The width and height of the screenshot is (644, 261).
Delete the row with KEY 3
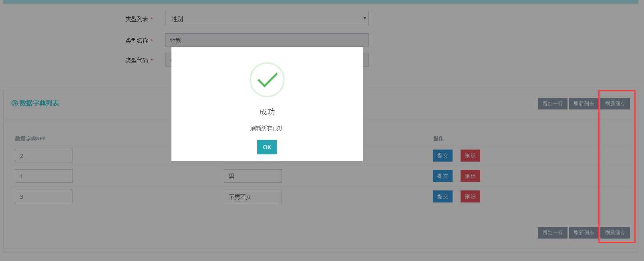(470, 196)
